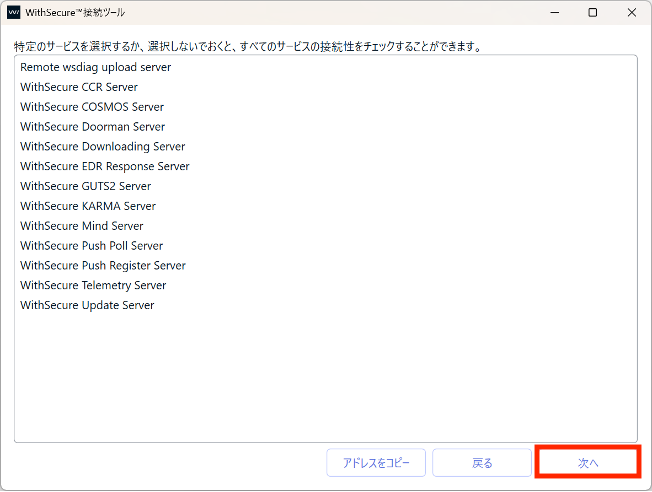Close the WithSecure connection tool window
The image size is (652, 492).
coord(632,12)
